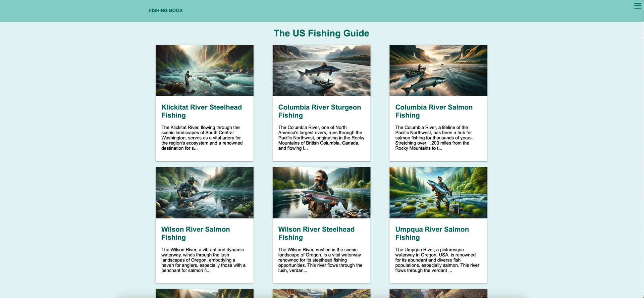Click the Klickitat River steelhead image
This screenshot has height=298, width=644.
tap(205, 70)
